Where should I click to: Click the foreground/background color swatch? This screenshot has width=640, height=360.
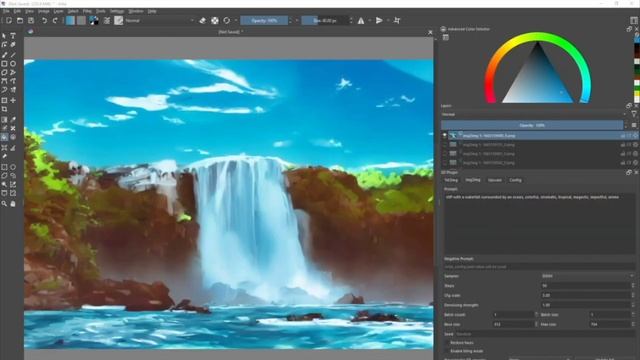pos(94,20)
